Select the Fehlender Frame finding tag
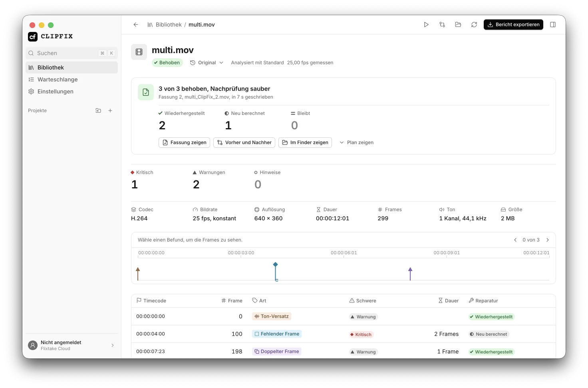The height and width of the screenshot is (388, 588). click(x=277, y=334)
